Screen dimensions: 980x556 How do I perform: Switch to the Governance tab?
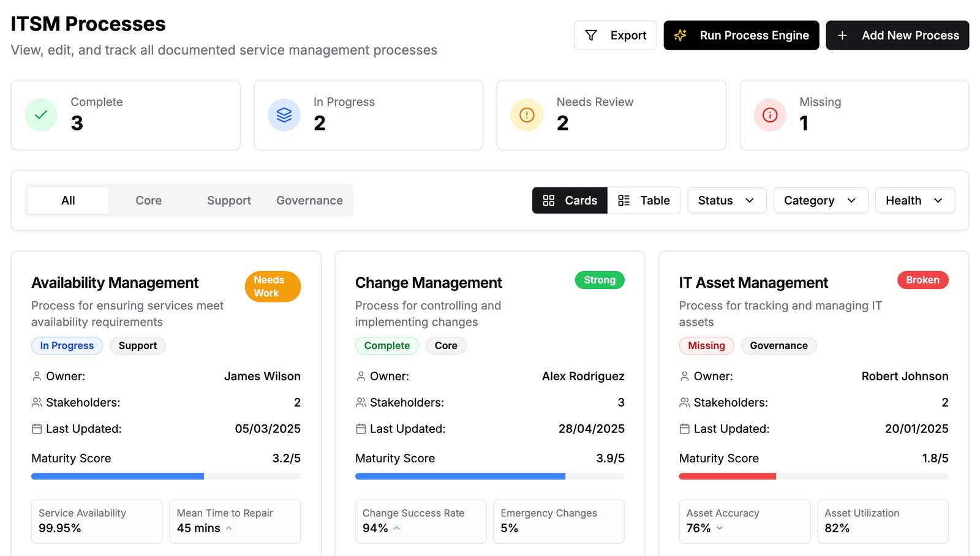(309, 200)
